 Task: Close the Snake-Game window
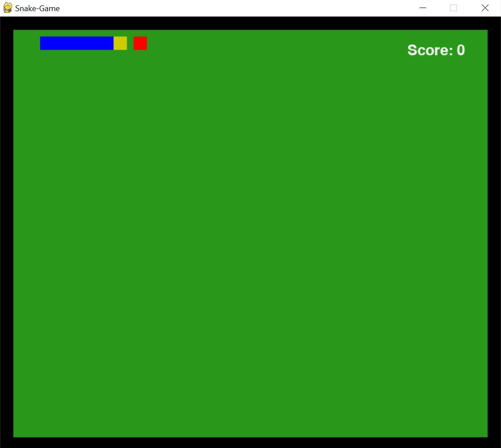pos(485,8)
